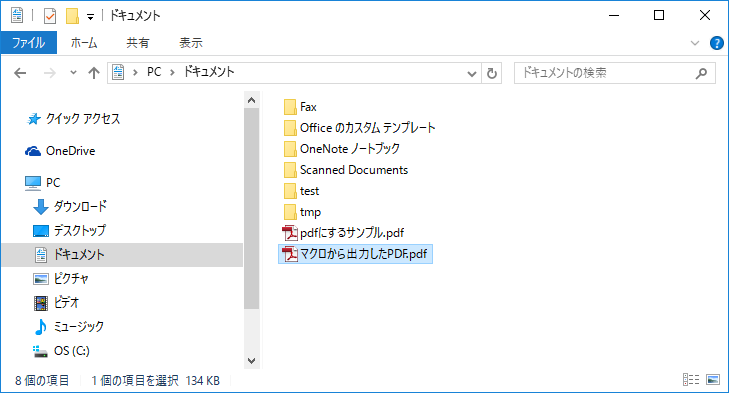Switch to details view in status bar
729x393 pixels.
[691, 380]
